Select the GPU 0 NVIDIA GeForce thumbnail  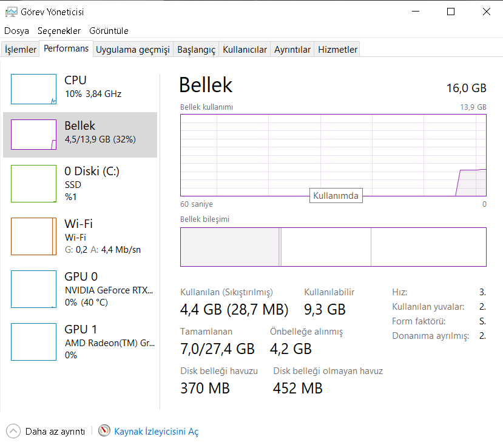(x=34, y=289)
